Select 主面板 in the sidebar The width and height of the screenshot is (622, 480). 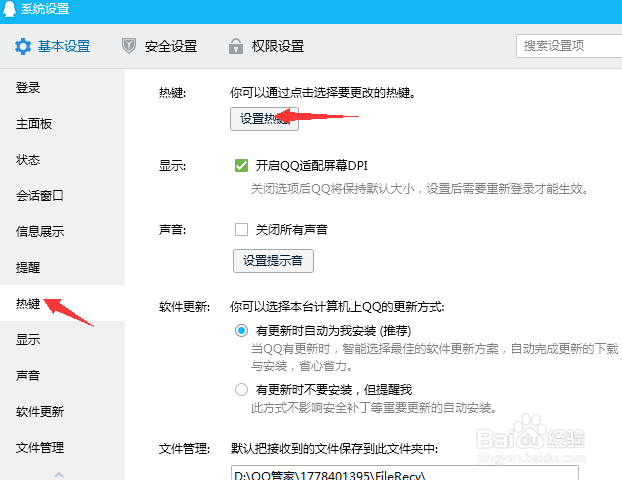coord(34,124)
